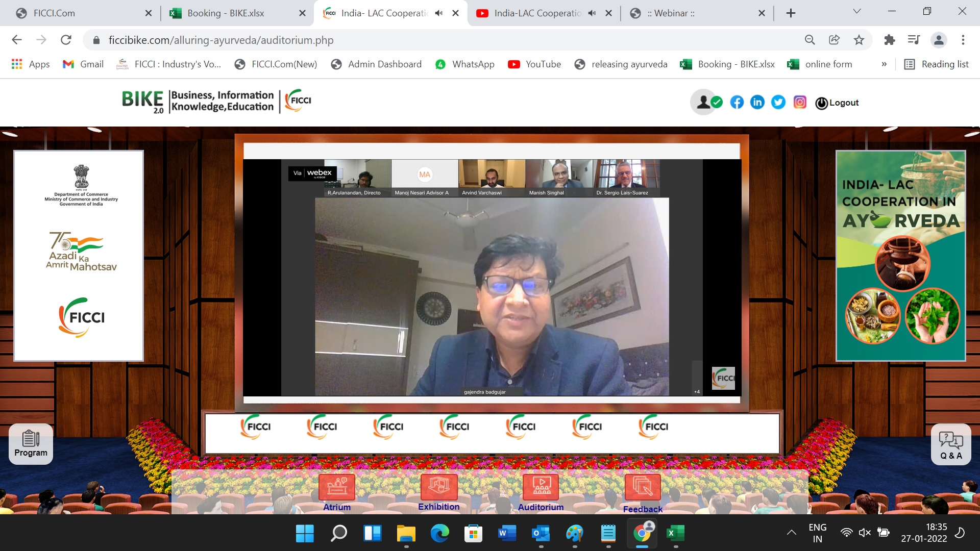Screen dimensions: 980x551
Task: Click the site lock icon
Action: click(95, 40)
